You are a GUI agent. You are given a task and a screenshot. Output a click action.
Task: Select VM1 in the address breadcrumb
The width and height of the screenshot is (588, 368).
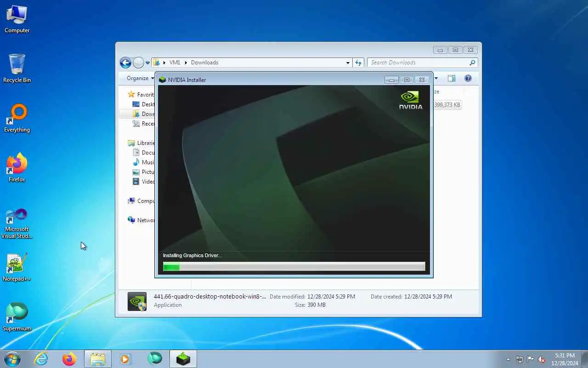pyautogui.click(x=175, y=63)
